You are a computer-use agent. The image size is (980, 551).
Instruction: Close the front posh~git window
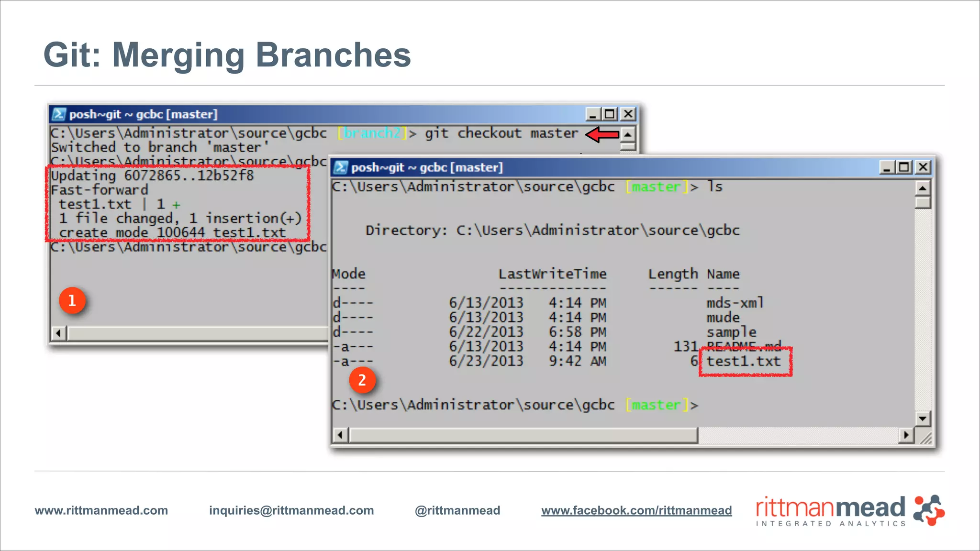(923, 167)
